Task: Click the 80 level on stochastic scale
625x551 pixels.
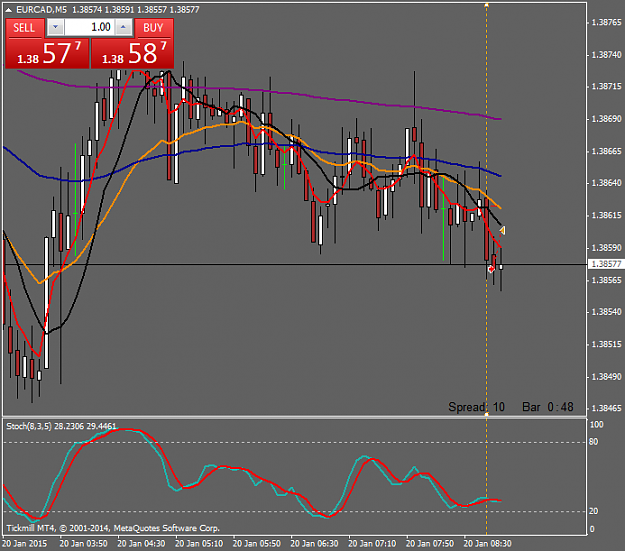Action: (594, 442)
